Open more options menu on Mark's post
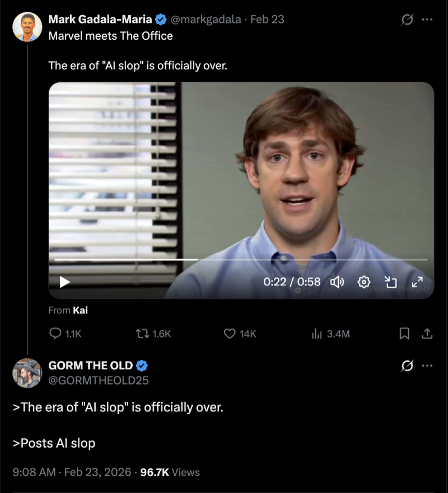Viewport: 448px width, 493px height. pos(427,20)
